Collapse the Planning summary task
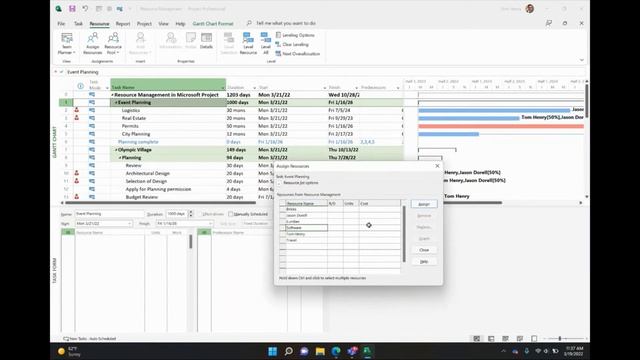This screenshot has width=640, height=360. (120, 158)
